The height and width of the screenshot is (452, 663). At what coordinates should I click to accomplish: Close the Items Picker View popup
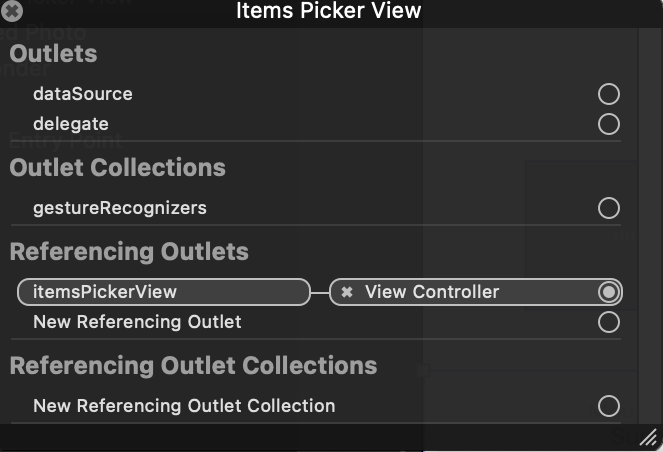(12, 11)
